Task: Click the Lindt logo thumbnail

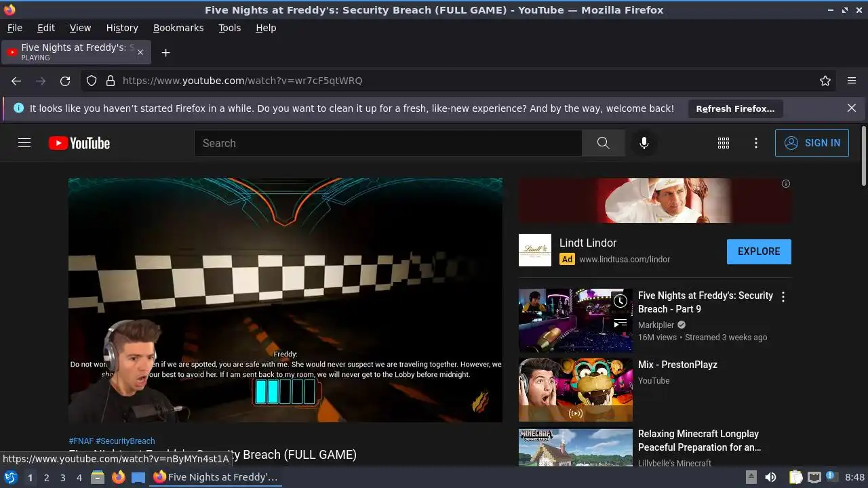Action: 535,250
